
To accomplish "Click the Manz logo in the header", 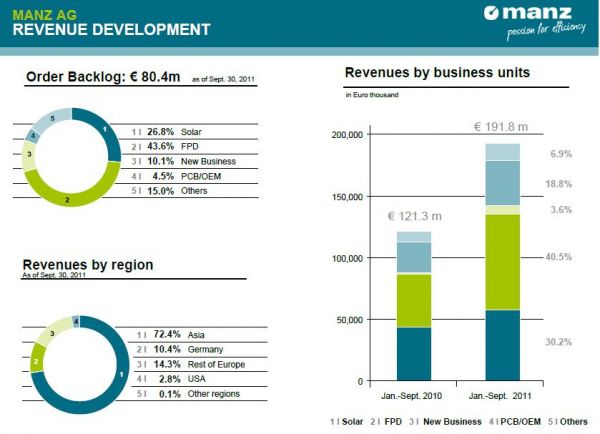I will coord(528,17).
